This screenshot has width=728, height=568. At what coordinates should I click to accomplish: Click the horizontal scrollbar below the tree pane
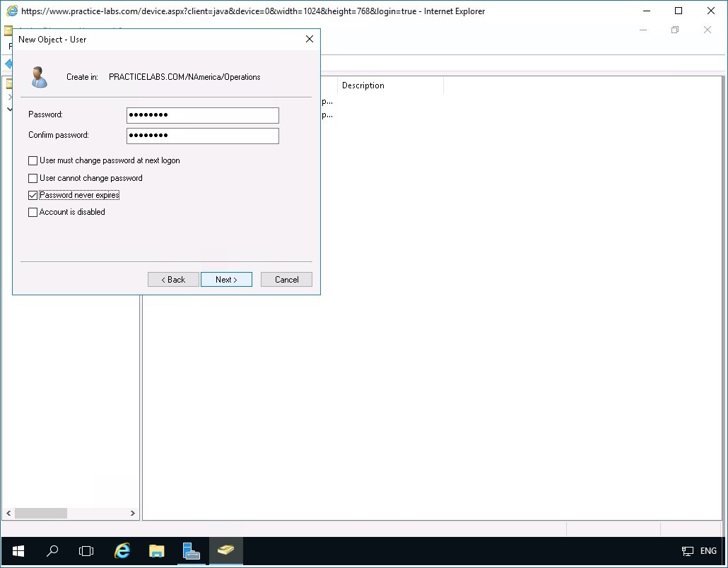pos(42,514)
